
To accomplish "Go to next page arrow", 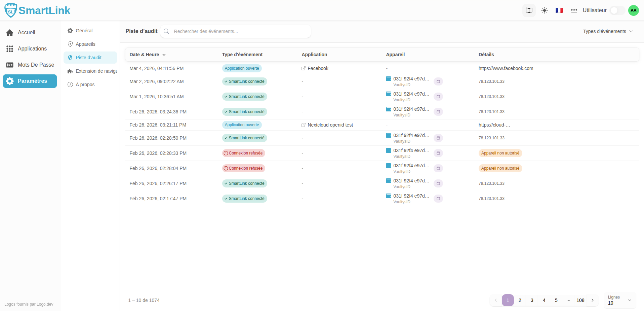I will (x=593, y=300).
